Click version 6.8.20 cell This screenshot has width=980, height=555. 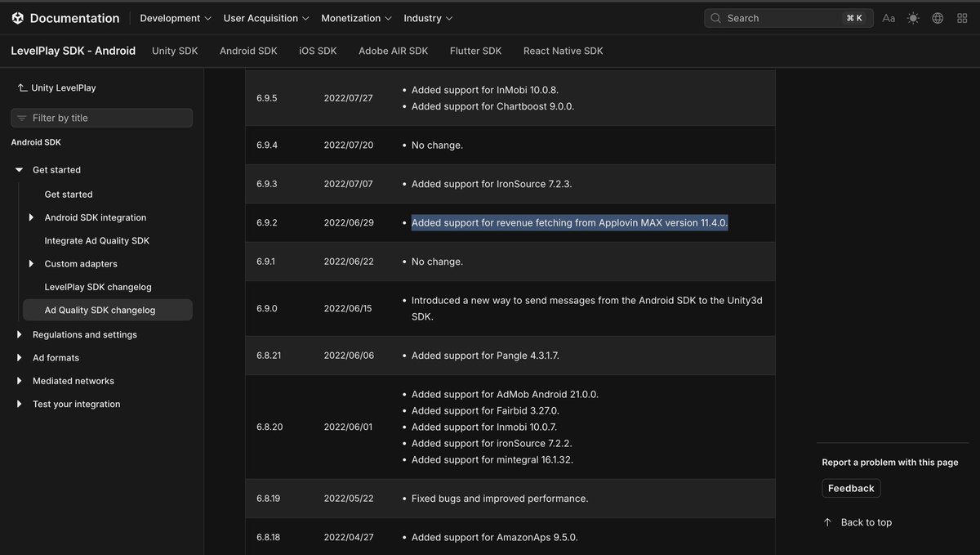point(269,427)
